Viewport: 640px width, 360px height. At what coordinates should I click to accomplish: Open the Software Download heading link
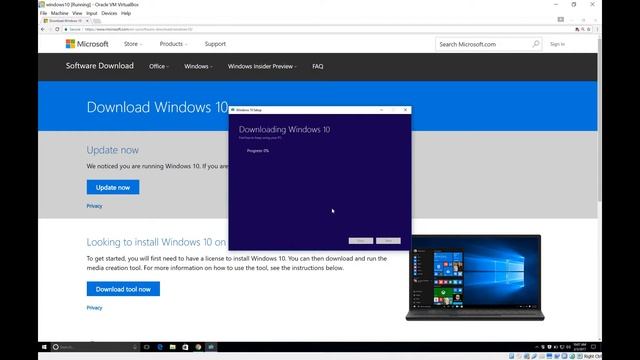pos(100,66)
